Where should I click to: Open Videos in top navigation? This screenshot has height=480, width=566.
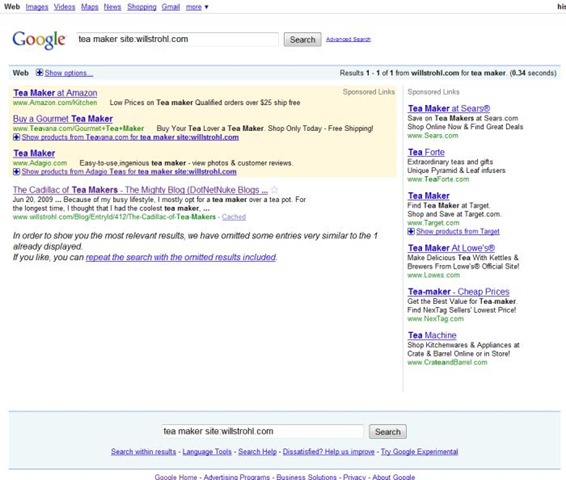(64, 7)
